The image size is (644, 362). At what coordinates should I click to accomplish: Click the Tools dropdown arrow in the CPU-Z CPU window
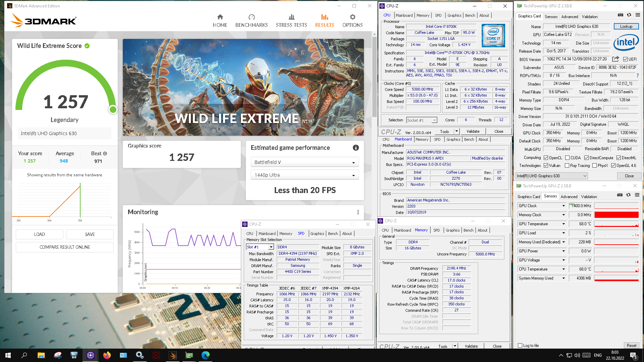[457, 132]
